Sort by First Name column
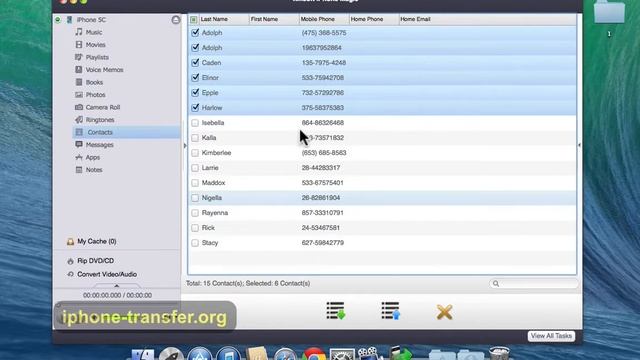This screenshot has height=360, width=640. pyautogui.click(x=274, y=19)
